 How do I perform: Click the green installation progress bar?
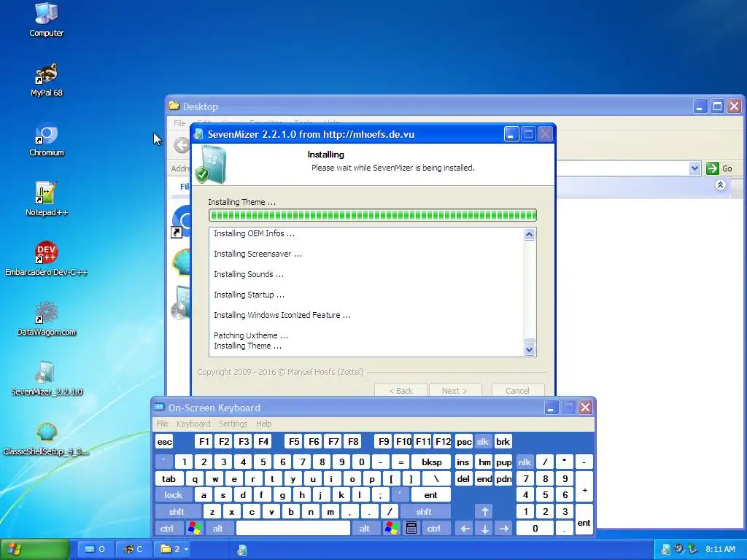[x=373, y=215]
